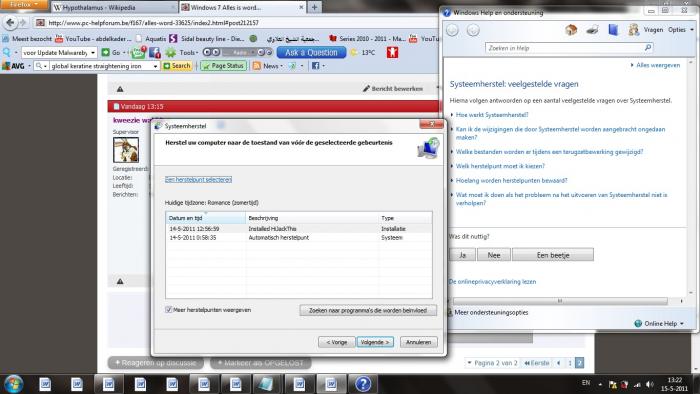Select the Installed HiJackThis restore point row
The height and width of the screenshot is (394, 700).
pyautogui.click(x=299, y=228)
